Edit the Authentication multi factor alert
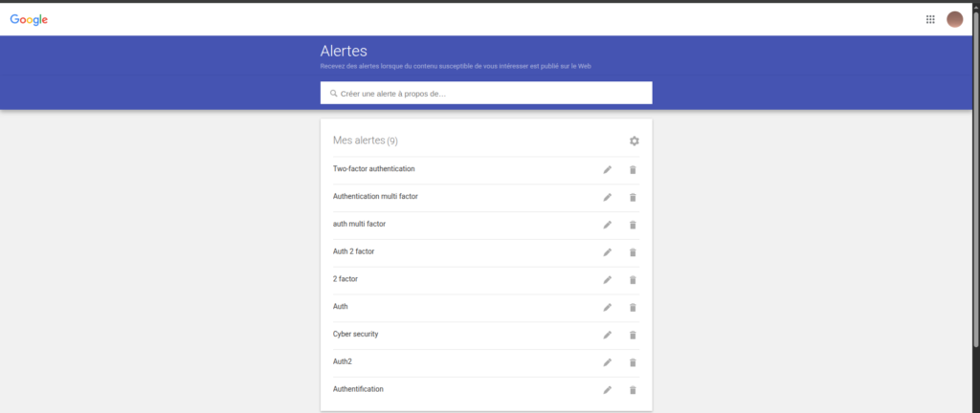The image size is (980, 413). (x=607, y=198)
